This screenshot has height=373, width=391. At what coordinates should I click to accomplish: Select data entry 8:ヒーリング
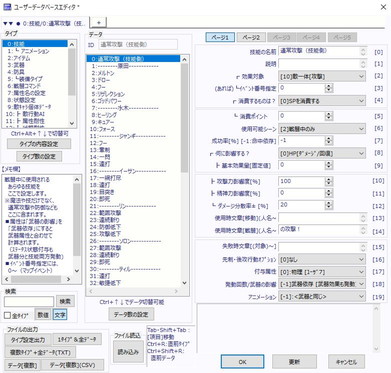pos(133,115)
